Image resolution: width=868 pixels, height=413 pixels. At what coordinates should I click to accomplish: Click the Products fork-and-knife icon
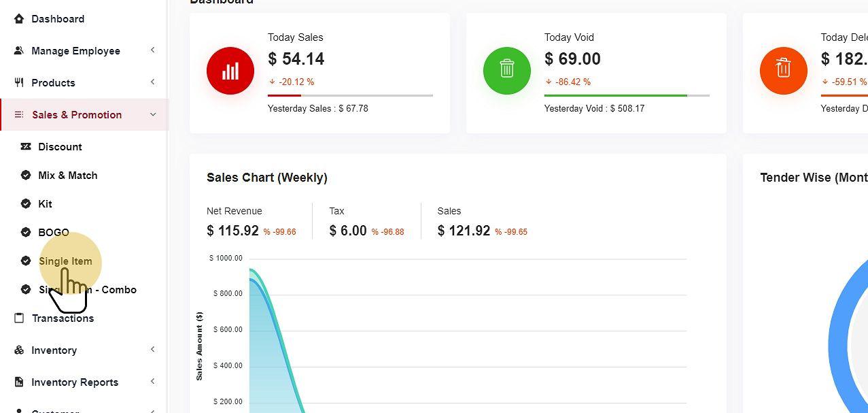coord(19,83)
